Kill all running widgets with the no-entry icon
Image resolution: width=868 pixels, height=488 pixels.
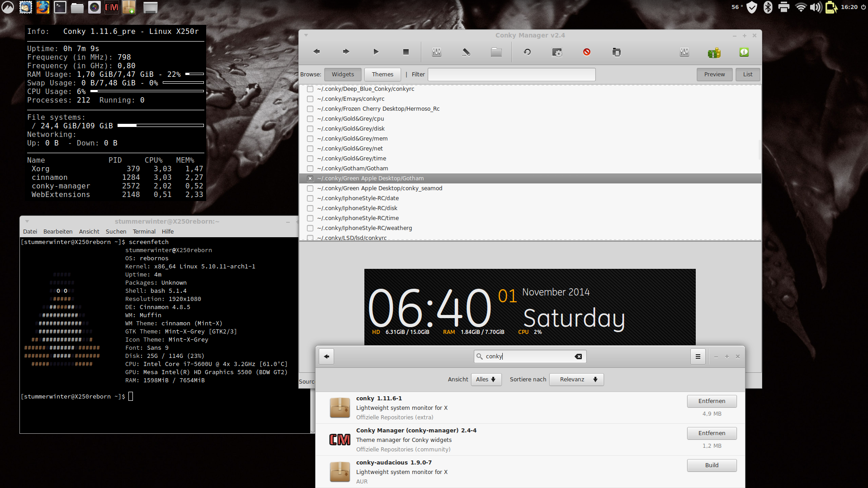click(x=587, y=52)
